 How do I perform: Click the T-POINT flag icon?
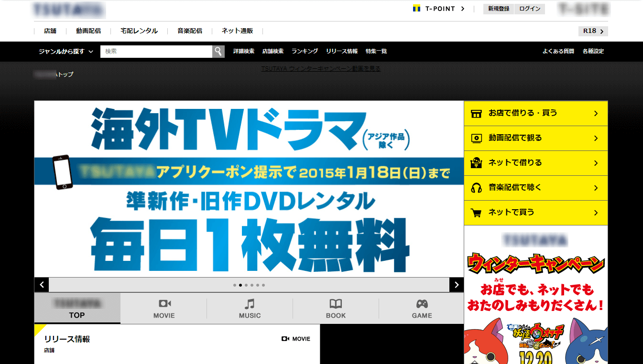point(416,9)
